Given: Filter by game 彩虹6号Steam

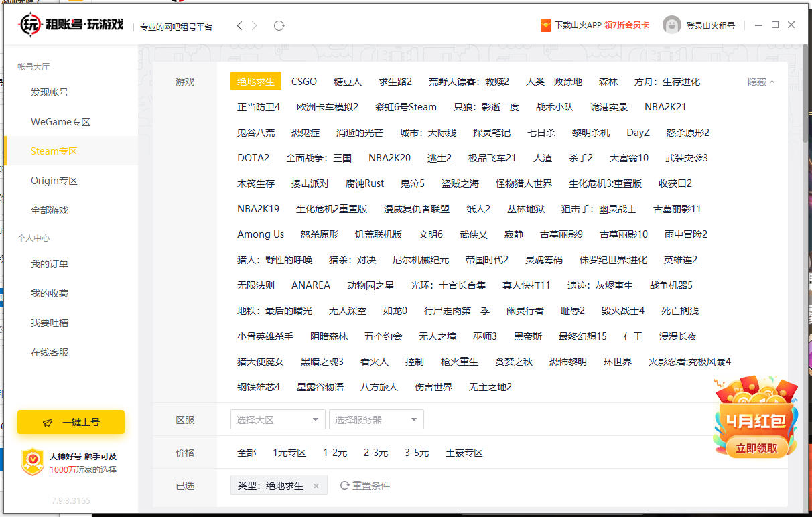Looking at the screenshot, I should 406,107.
